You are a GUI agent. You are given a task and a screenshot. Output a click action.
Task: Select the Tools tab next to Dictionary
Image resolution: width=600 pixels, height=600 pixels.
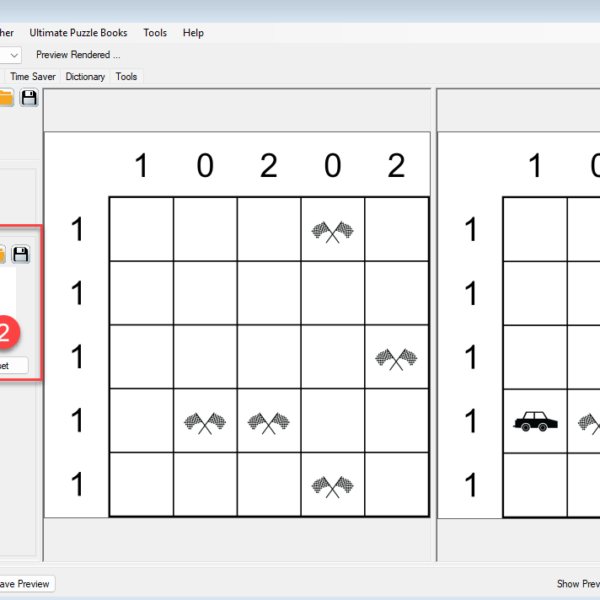pos(126,76)
